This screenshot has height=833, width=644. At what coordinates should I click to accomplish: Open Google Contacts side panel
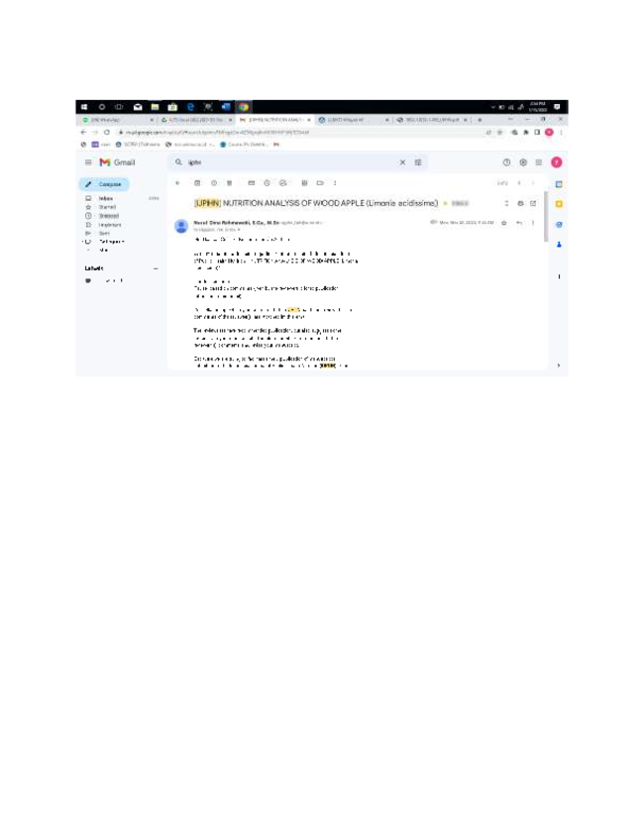pyautogui.click(x=559, y=245)
